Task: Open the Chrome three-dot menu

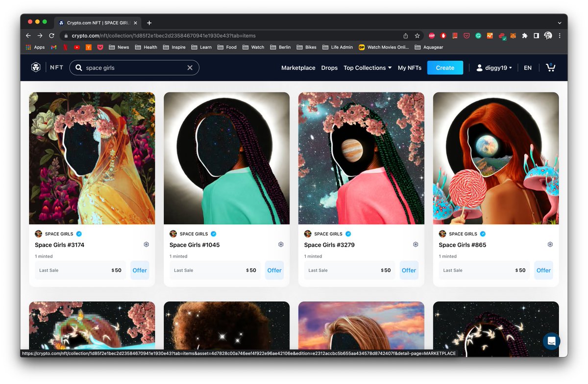Action: [x=560, y=36]
